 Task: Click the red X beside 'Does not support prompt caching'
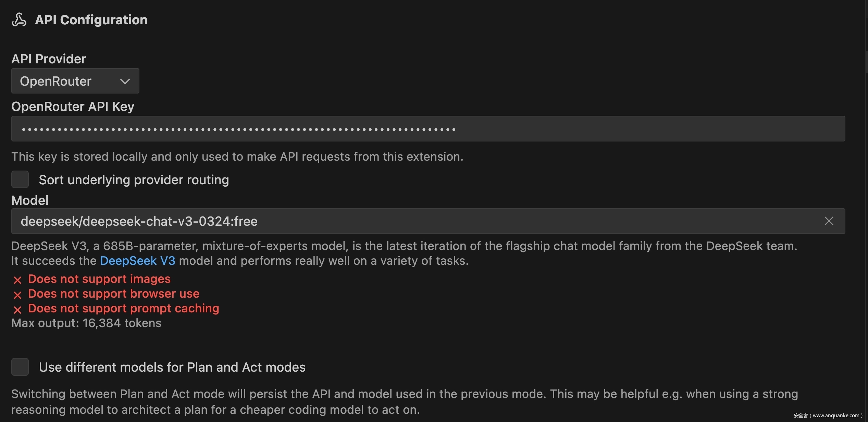click(17, 310)
